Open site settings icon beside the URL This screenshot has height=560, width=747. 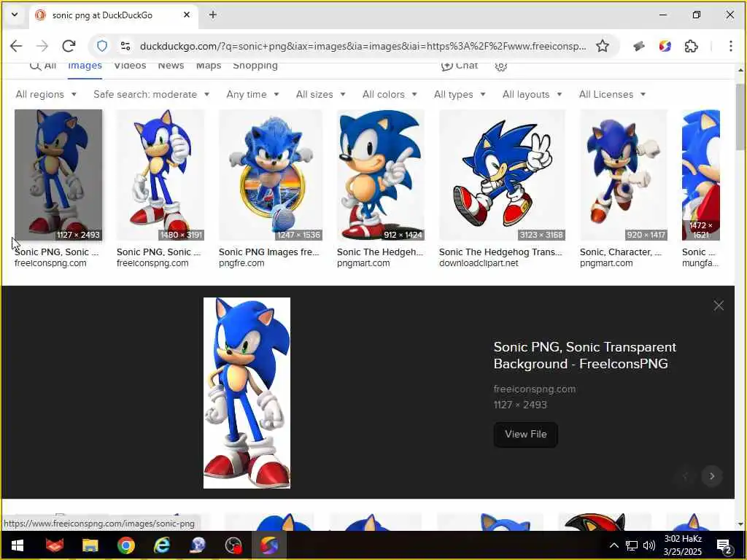click(x=125, y=46)
